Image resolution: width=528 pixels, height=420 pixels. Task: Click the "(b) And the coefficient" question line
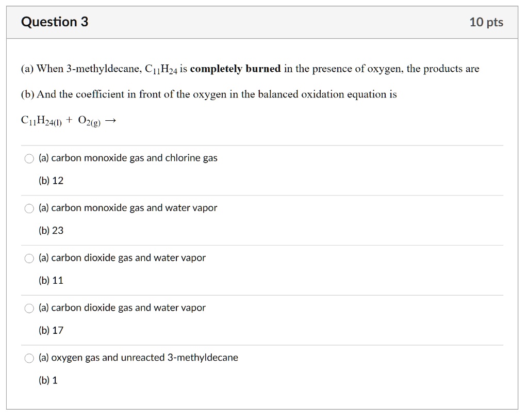[x=209, y=94]
